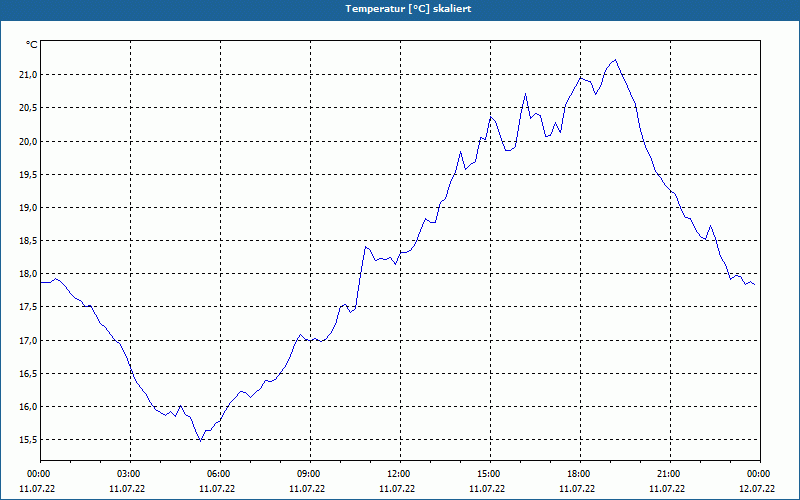Click the 17,5 y-axis label
Screen dimensions: 800x500
pos(29,307)
